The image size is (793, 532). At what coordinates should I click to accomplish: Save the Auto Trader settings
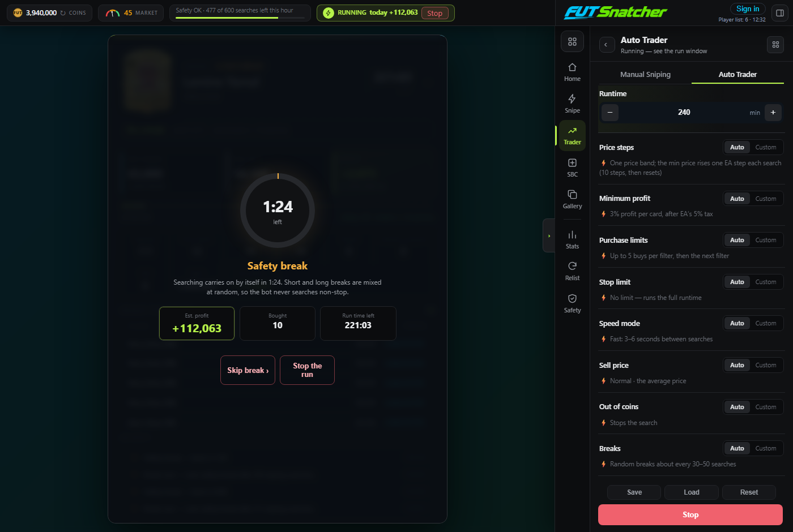coord(634,492)
